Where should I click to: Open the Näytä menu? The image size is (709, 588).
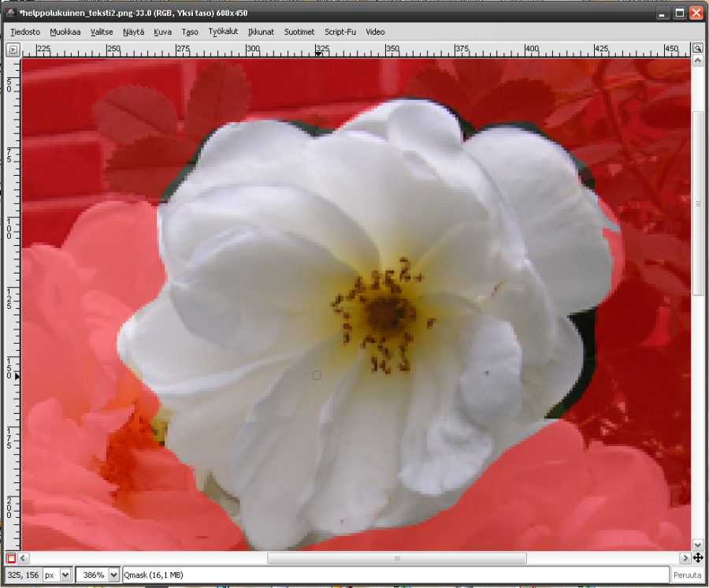pyautogui.click(x=133, y=32)
